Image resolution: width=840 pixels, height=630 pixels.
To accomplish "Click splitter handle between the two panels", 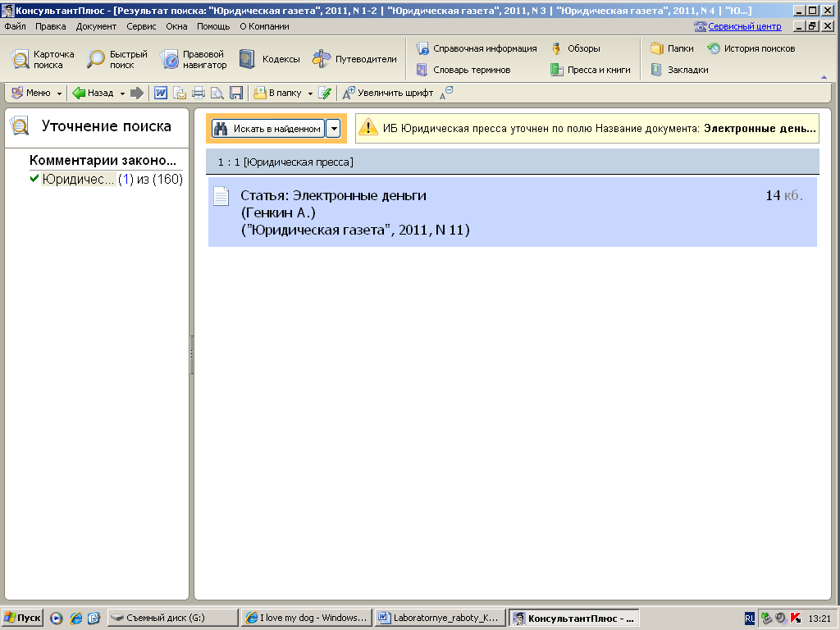I will tap(191, 354).
